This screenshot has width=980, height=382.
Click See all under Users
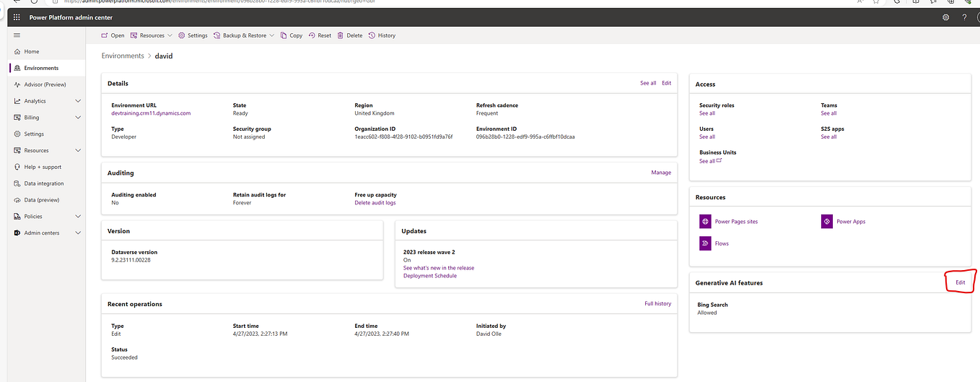pos(707,136)
